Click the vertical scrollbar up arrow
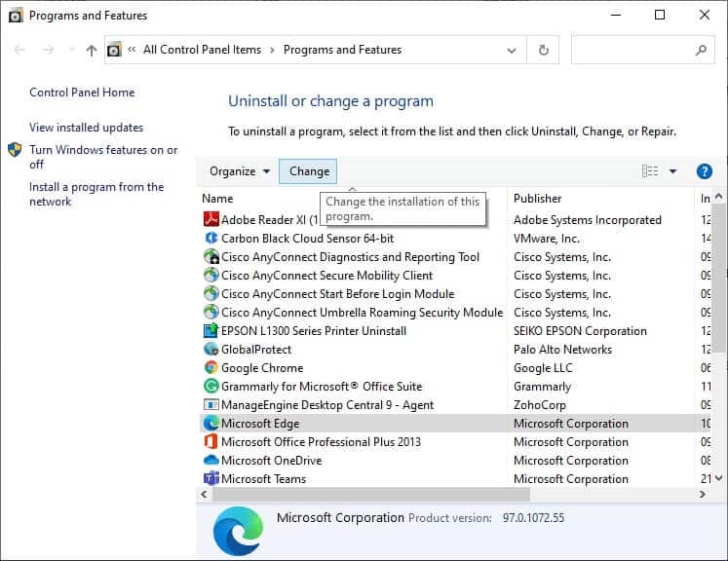The image size is (728, 561). [718, 197]
